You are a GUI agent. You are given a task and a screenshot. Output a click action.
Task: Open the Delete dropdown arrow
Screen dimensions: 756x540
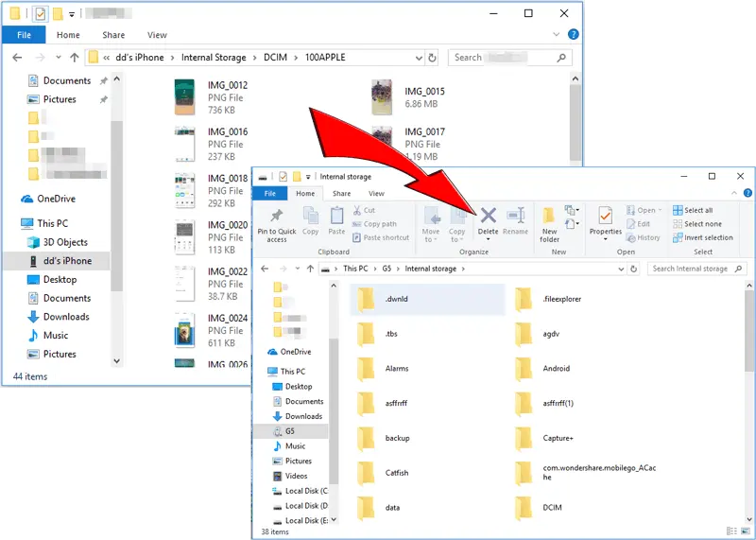[x=488, y=239]
